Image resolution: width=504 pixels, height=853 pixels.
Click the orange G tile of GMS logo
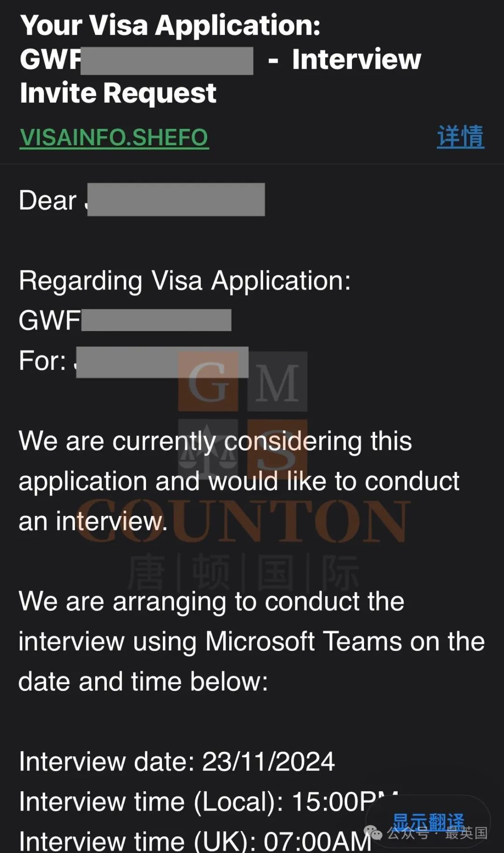[x=208, y=381]
